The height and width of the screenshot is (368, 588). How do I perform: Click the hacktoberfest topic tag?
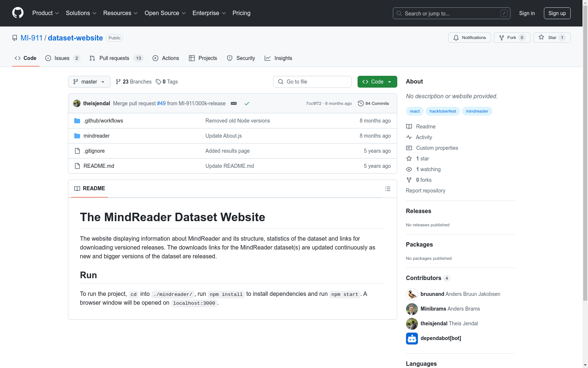point(443,111)
